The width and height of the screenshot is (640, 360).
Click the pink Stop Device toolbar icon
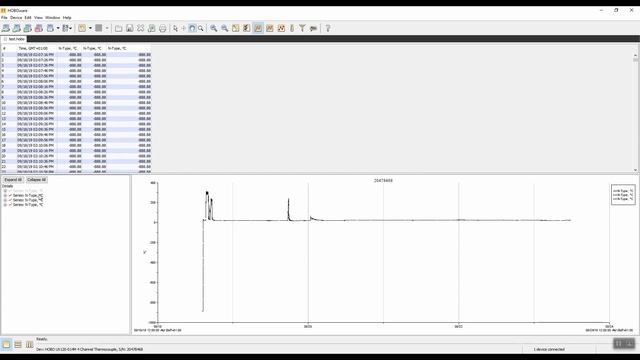click(x=39, y=28)
